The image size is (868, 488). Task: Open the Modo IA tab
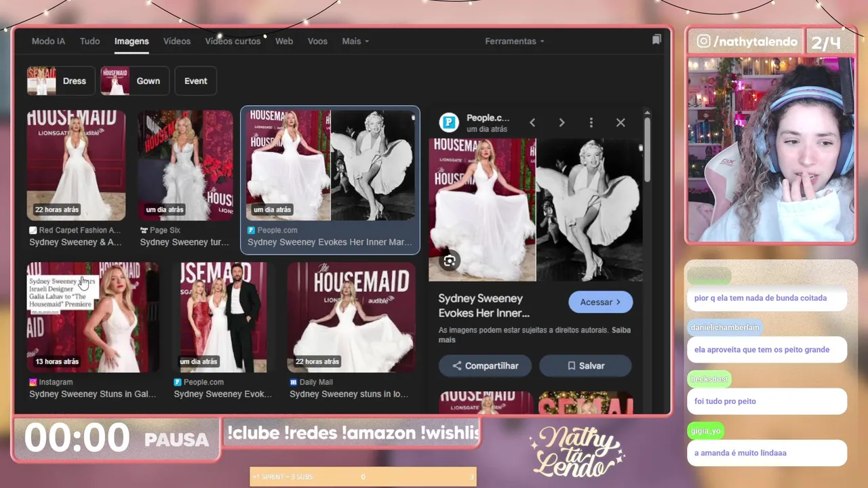click(x=48, y=41)
